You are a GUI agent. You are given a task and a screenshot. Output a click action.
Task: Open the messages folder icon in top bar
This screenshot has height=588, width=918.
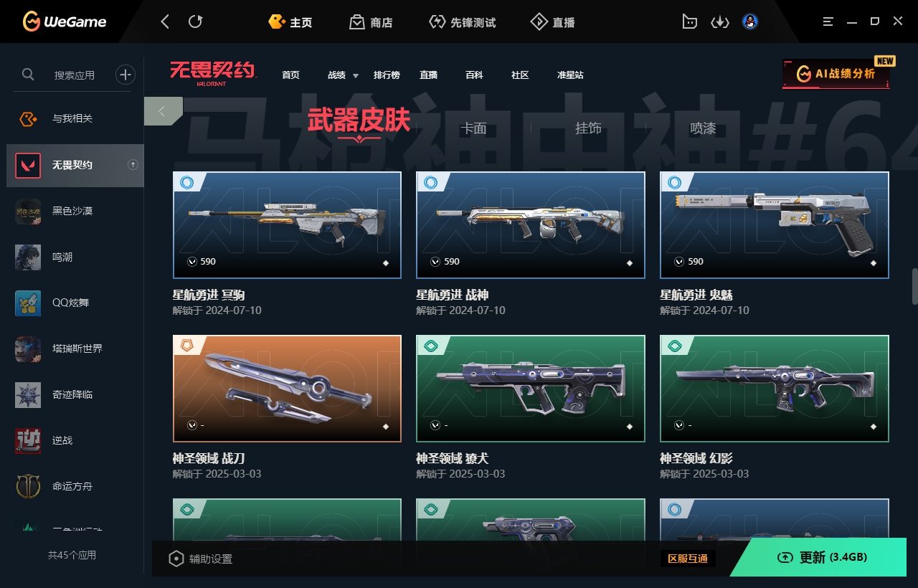689,22
